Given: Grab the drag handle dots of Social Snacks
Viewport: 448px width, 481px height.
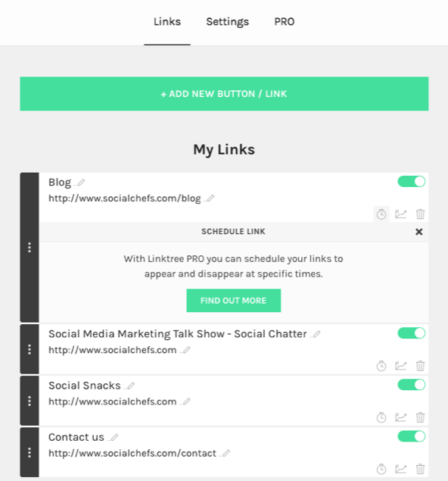Looking at the screenshot, I should (x=30, y=401).
